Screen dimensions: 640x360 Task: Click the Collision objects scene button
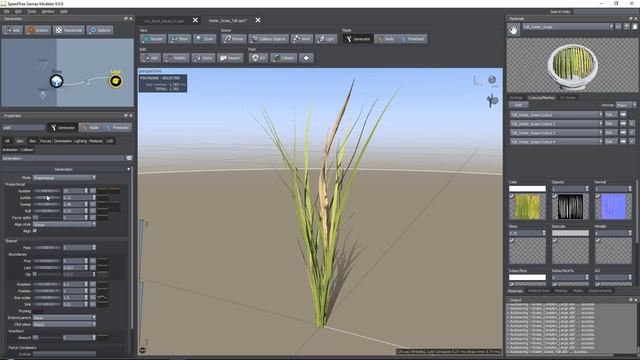(269, 39)
